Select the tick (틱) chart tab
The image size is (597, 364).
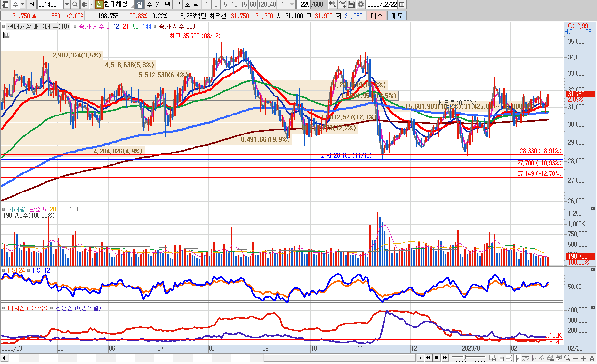195,4
